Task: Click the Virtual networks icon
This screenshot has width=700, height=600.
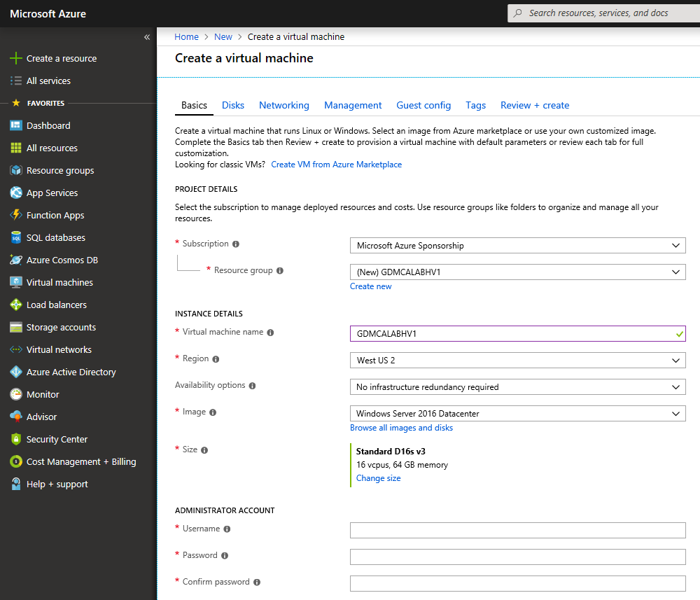Action: [x=15, y=349]
